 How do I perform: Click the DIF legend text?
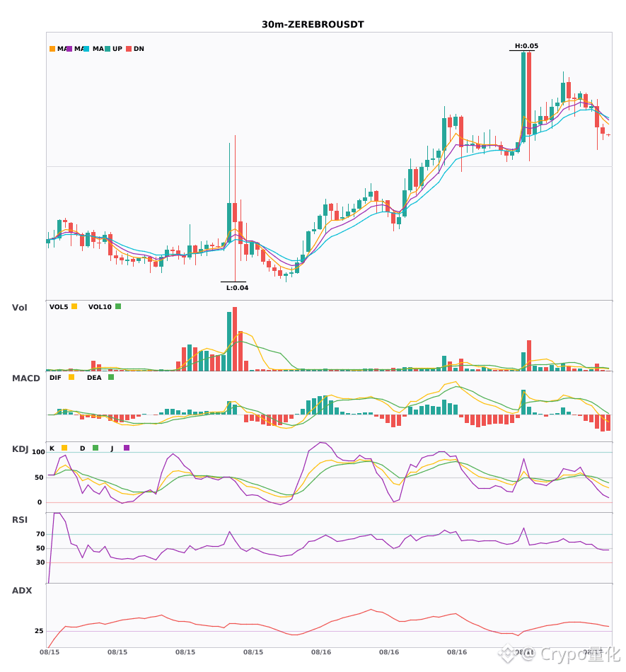[55, 378]
